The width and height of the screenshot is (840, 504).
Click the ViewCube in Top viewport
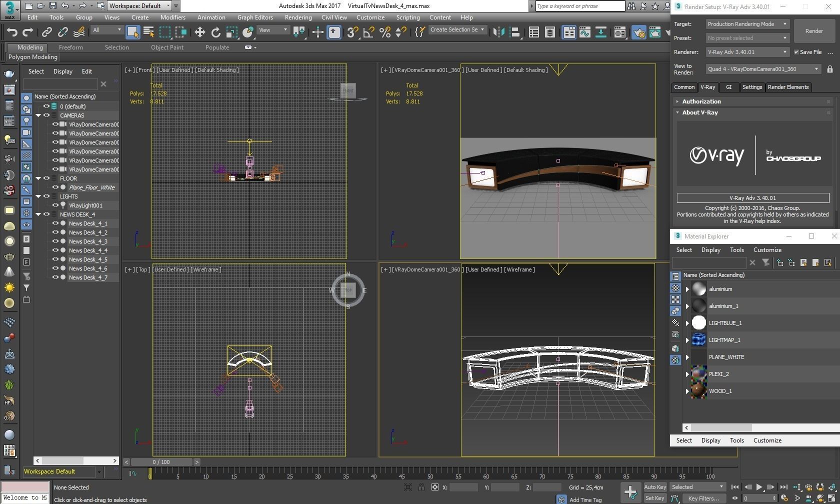[348, 290]
